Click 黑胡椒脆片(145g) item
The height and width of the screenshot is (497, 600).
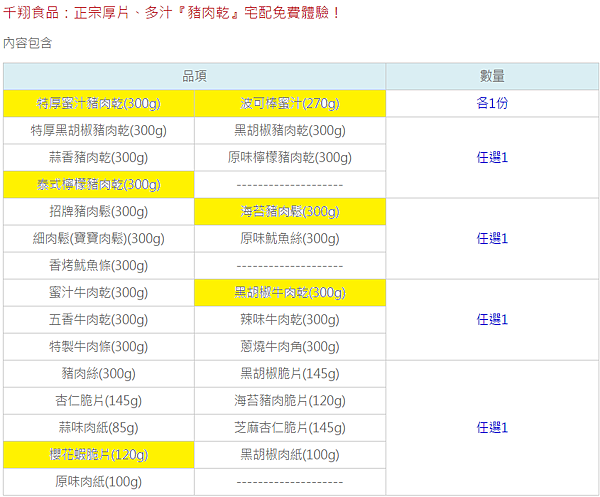pyautogui.click(x=290, y=374)
